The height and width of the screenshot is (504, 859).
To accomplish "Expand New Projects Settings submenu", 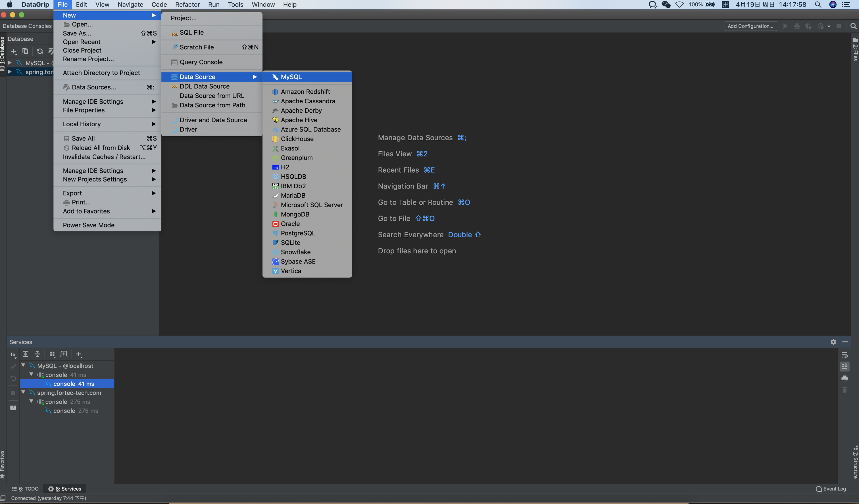I will [107, 179].
